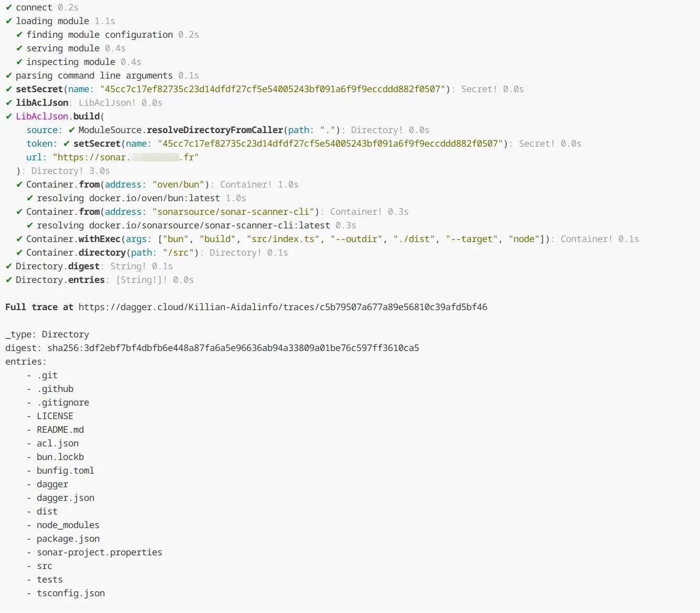The height and width of the screenshot is (613, 700).
Task: Click the 'README.md' entry
Action: (x=60, y=430)
